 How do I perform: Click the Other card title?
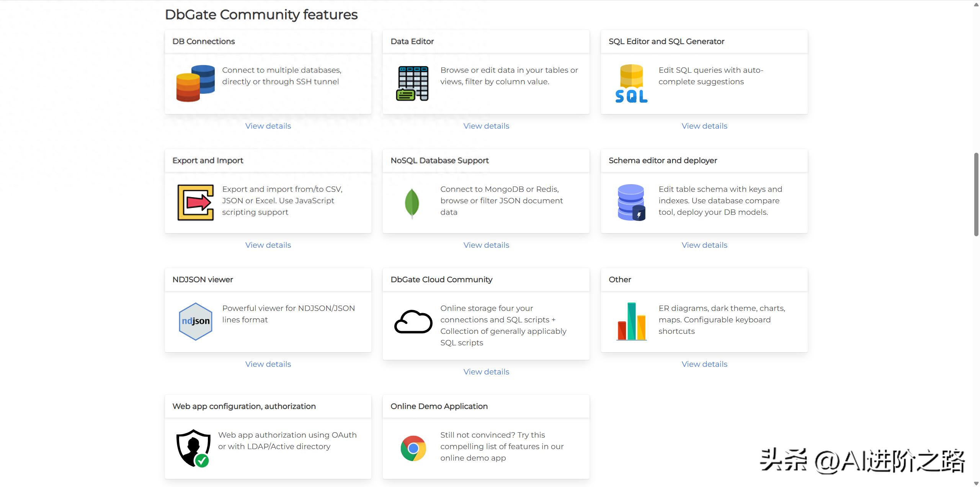click(x=620, y=279)
